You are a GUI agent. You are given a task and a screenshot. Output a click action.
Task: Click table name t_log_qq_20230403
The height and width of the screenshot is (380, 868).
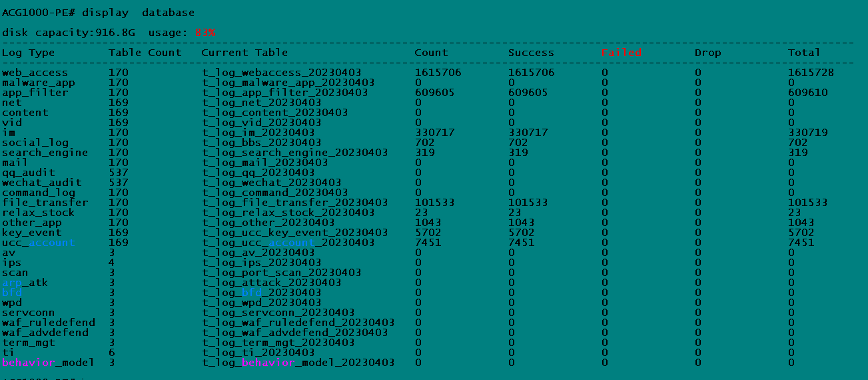click(x=258, y=173)
